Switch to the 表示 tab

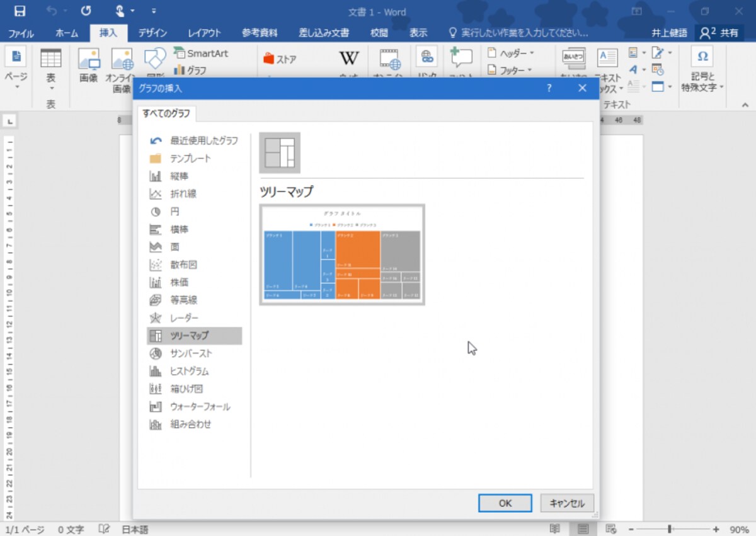(418, 33)
